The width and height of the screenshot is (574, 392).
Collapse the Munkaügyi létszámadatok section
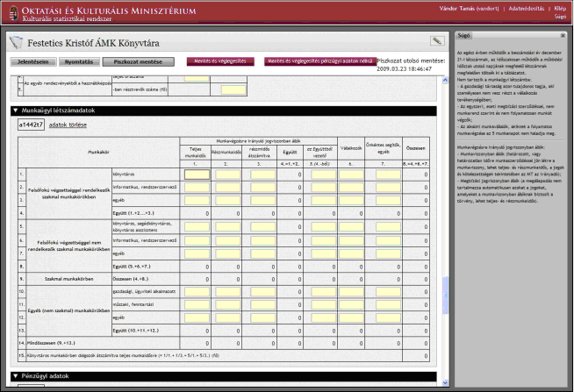click(x=16, y=110)
